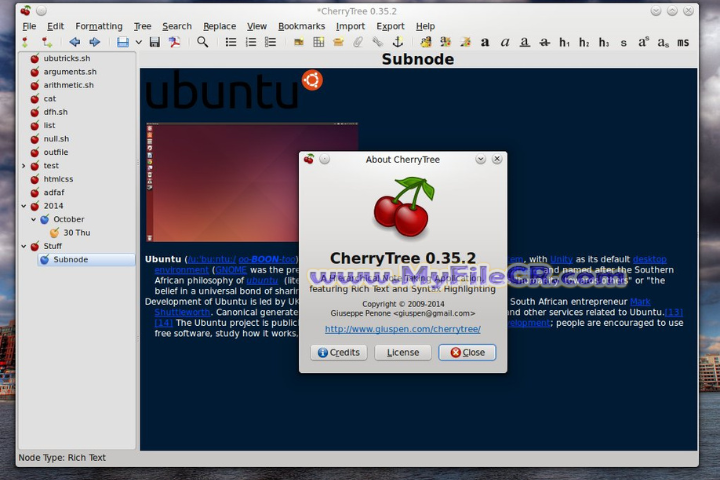Insert codebox via toolbar icon
Image resolution: width=720 pixels, height=480 pixels.
[x=338, y=42]
